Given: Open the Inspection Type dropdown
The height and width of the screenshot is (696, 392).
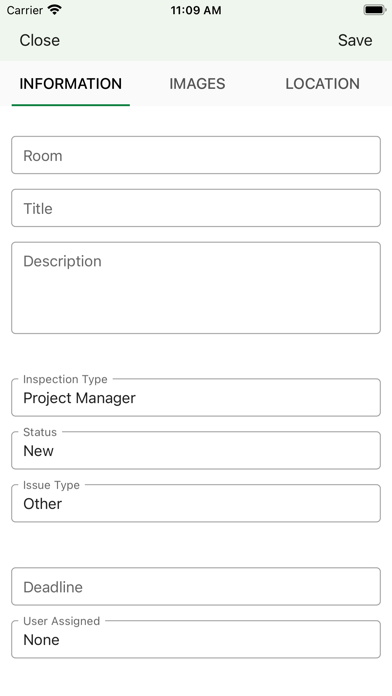Looking at the screenshot, I should [196, 397].
